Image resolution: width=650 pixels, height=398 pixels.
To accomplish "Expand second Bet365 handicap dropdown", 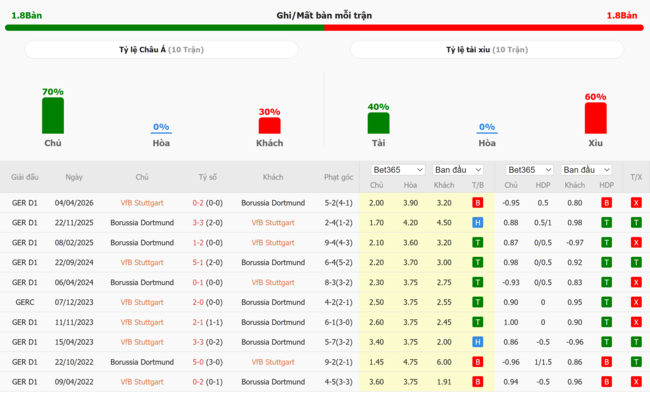I will [529, 170].
